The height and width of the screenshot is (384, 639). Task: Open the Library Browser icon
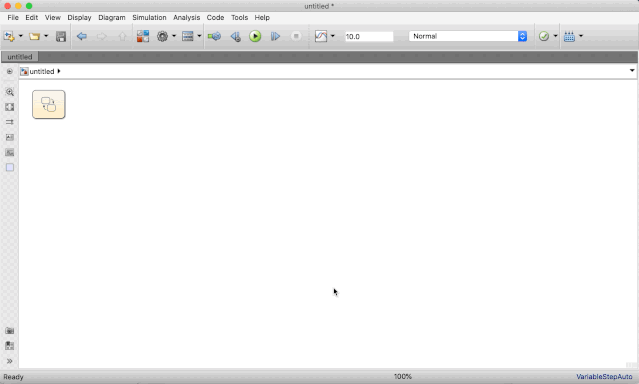pos(143,36)
